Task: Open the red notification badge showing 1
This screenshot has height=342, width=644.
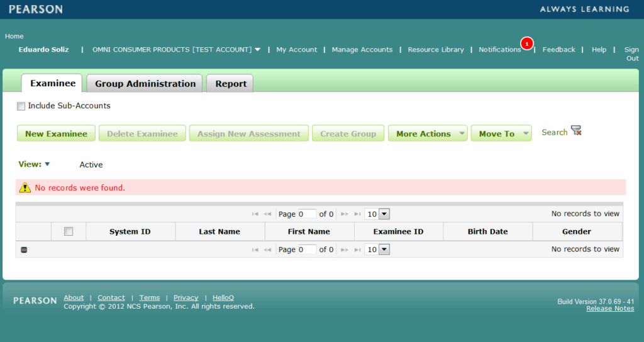Action: point(526,43)
